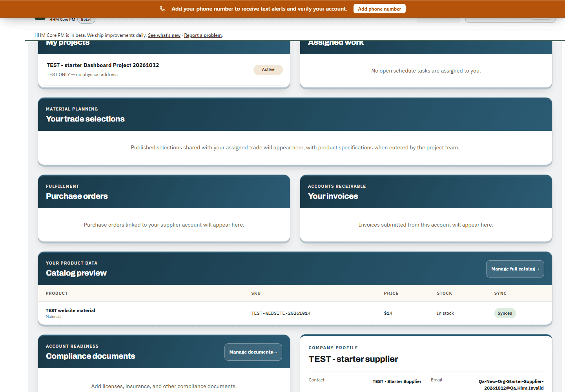
Task: Open the See what's new link
Action: point(164,35)
